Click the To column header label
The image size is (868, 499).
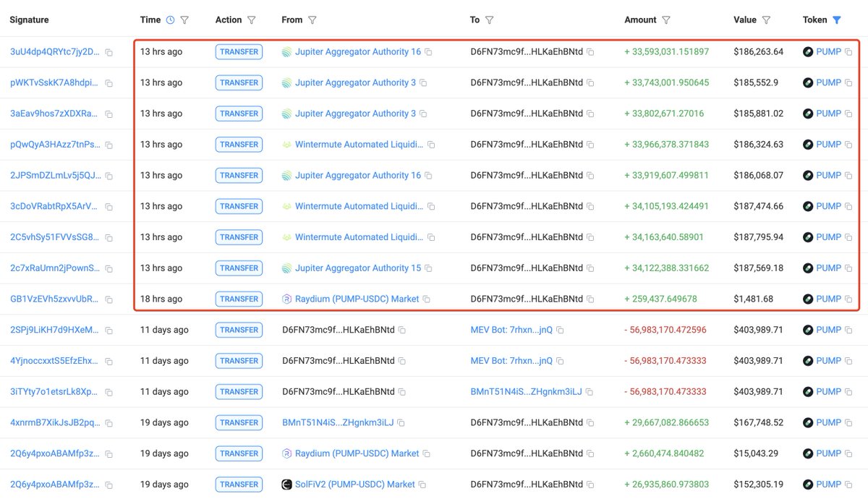click(x=475, y=20)
